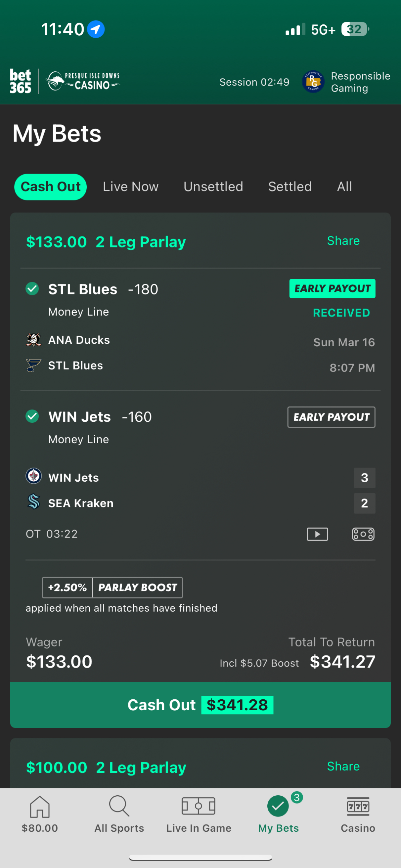The width and height of the screenshot is (401, 868).
Task: Tap the My Bets checkmark icon
Action: click(278, 806)
